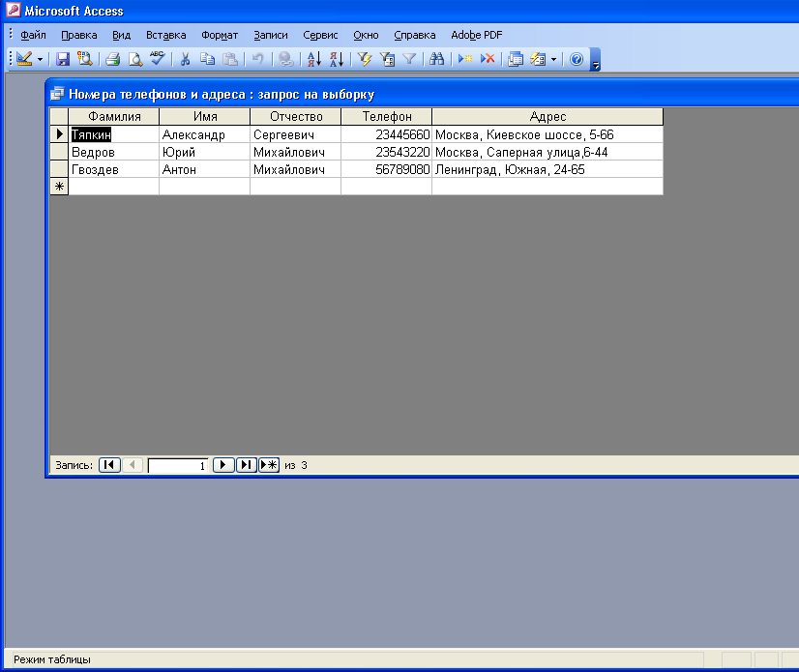Select the Телефон column header
Image resolution: width=799 pixels, height=672 pixels.
pos(387,117)
